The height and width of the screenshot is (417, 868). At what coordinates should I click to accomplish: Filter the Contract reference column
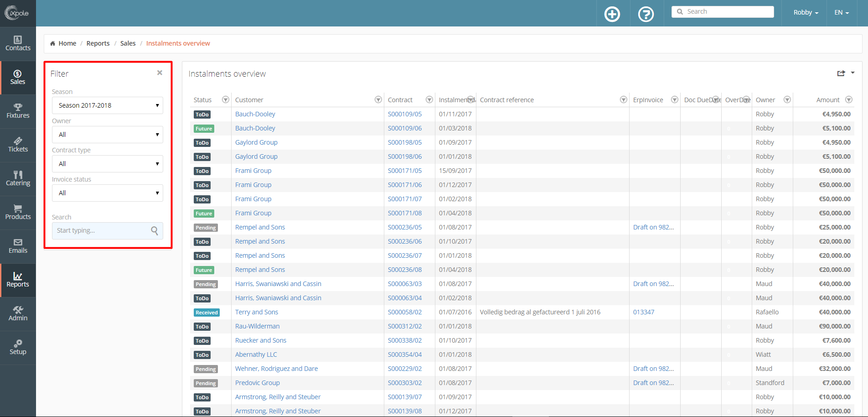coord(623,99)
